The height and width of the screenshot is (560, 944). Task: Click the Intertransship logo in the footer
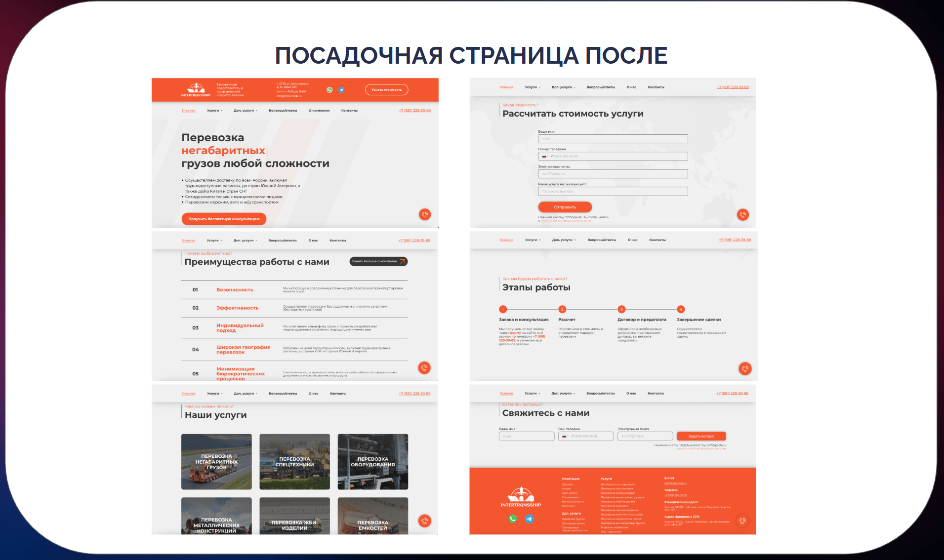click(x=521, y=496)
